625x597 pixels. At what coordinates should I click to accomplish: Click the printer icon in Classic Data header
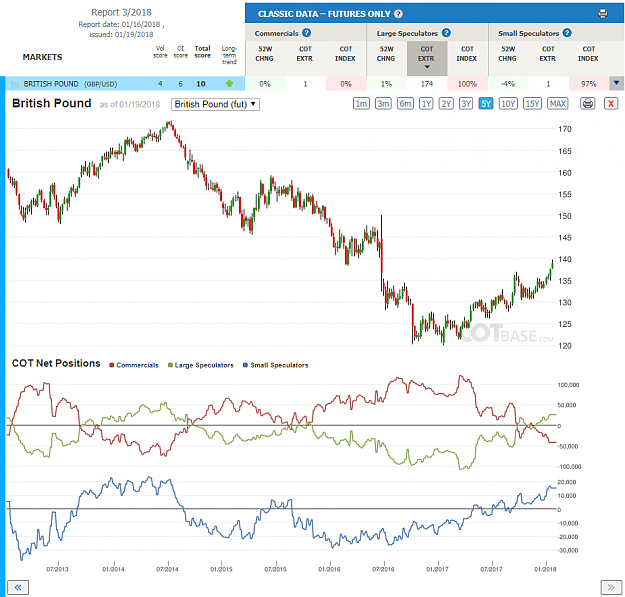(603, 14)
